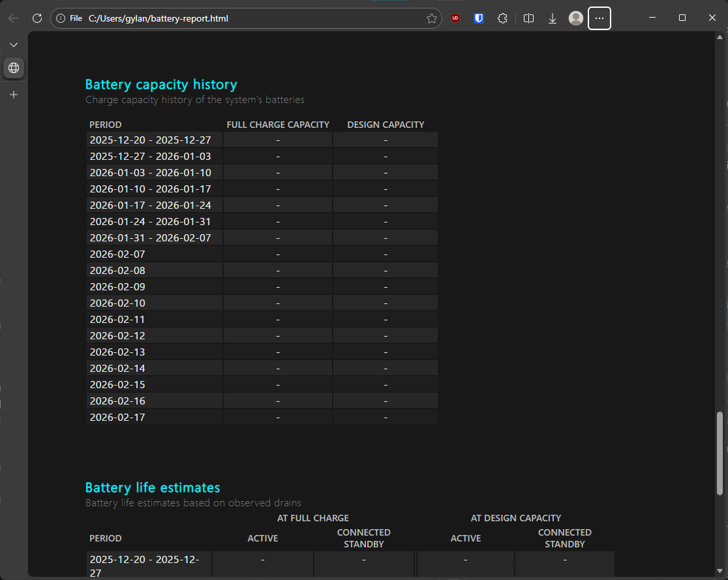Open a new tab with plus
The image size is (728, 580).
click(14, 95)
